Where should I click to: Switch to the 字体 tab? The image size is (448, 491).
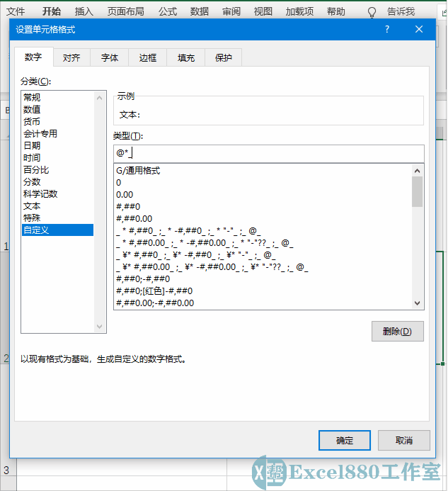pyautogui.click(x=110, y=57)
